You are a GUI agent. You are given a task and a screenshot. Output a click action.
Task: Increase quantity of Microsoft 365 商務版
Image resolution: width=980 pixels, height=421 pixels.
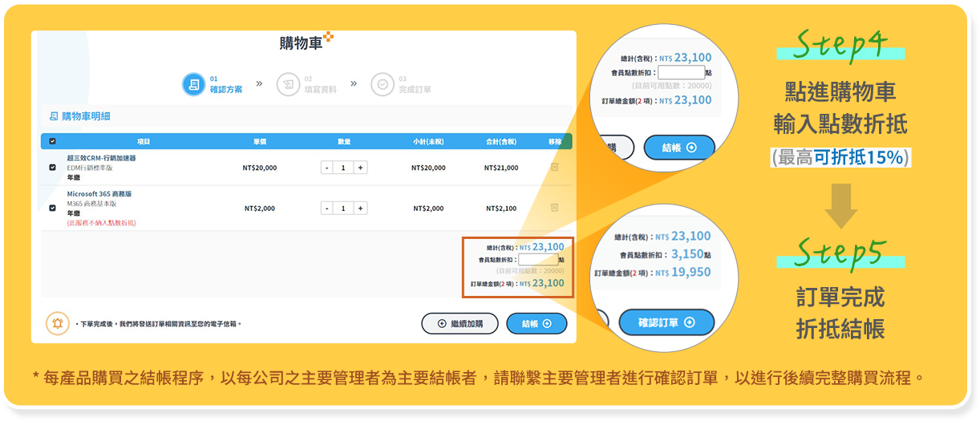point(361,208)
